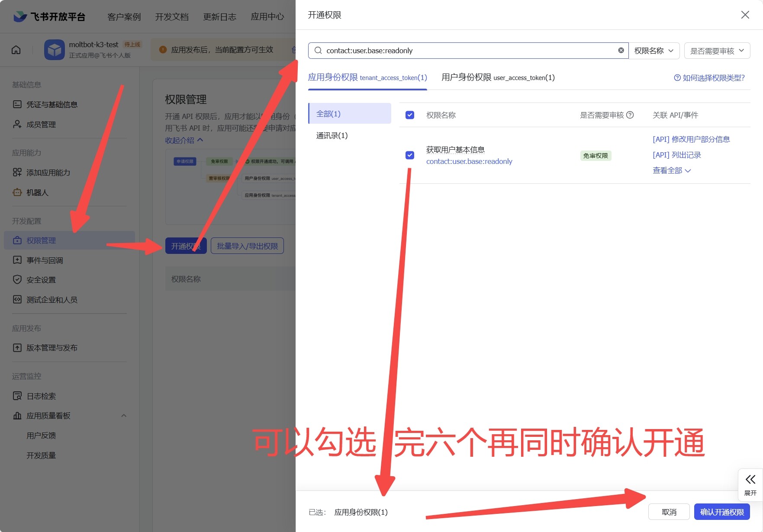Click the 机器人 robot icon in sidebar

click(x=17, y=192)
